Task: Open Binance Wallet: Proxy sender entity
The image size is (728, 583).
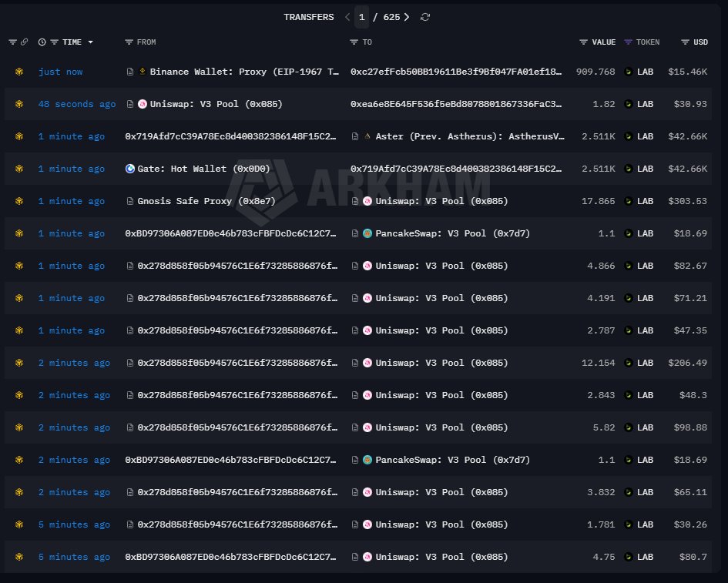Action: coord(244,72)
